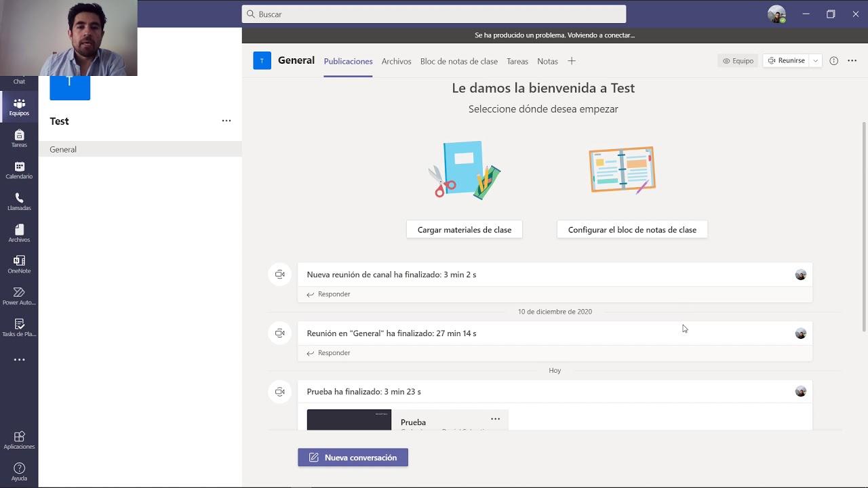
Task: Click participant avatar on Reunión en General post
Action: tap(801, 333)
